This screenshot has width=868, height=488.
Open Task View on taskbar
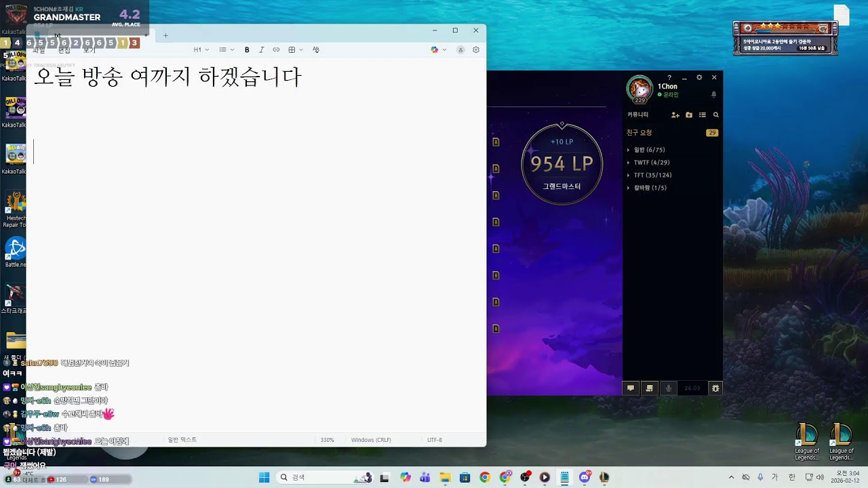pos(385,477)
